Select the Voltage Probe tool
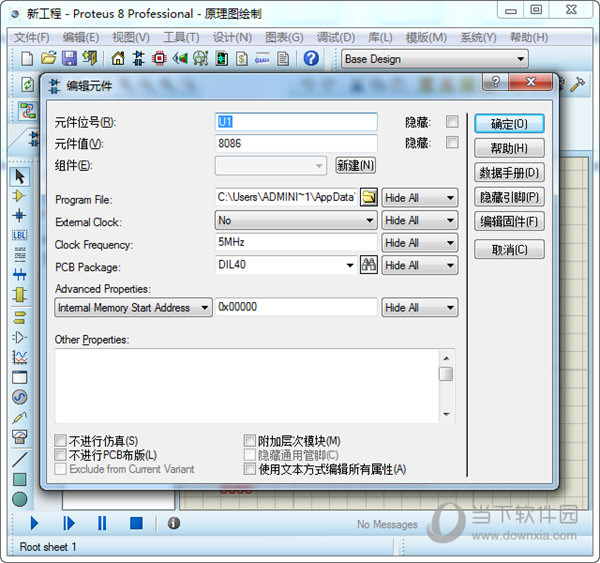This screenshot has height=563, width=600. click(20, 417)
